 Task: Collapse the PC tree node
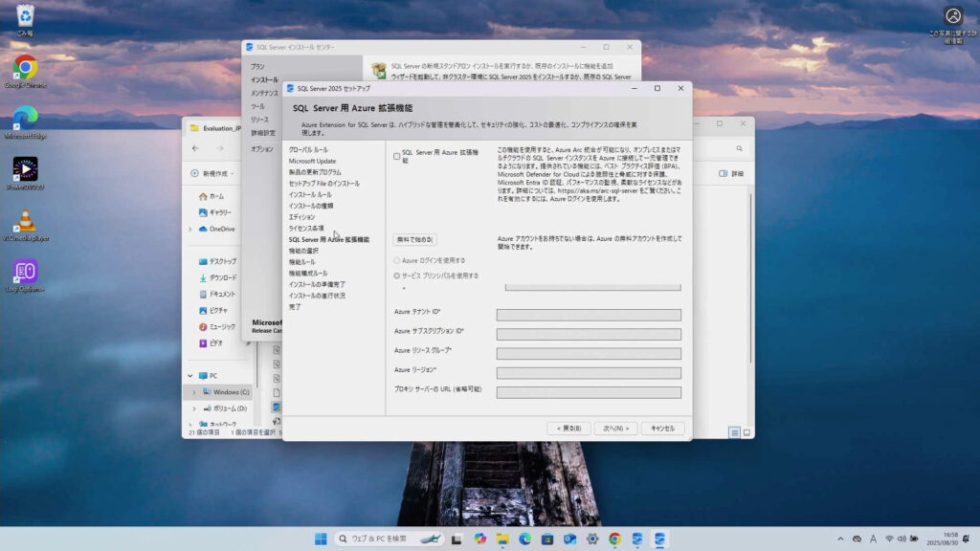tap(190, 375)
